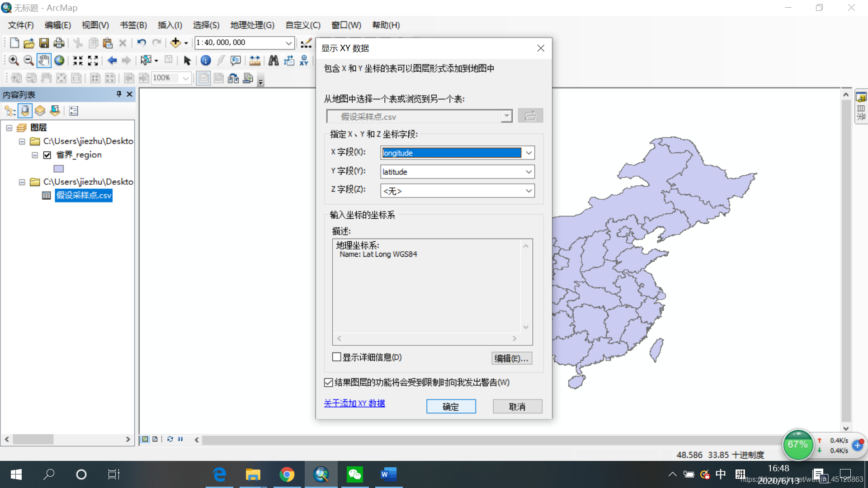Uncheck the warning checkbox for restricted layer
The width and height of the screenshot is (868, 488).
329,383
